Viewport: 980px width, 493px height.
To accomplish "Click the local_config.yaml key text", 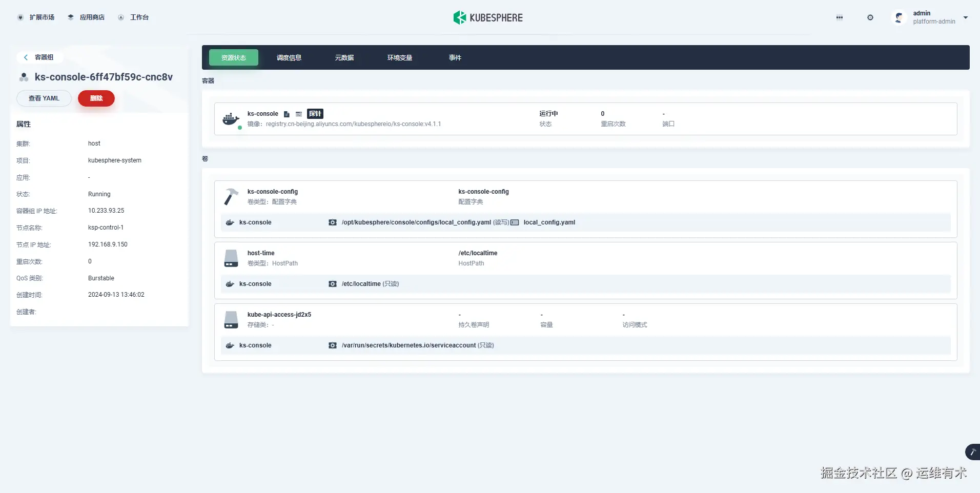I will (549, 222).
